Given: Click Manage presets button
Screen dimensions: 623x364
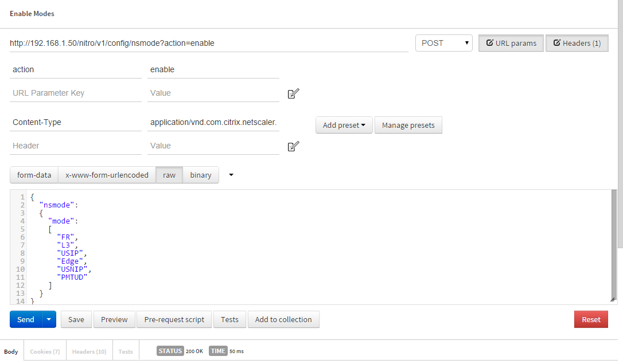Looking at the screenshot, I should pos(408,125).
